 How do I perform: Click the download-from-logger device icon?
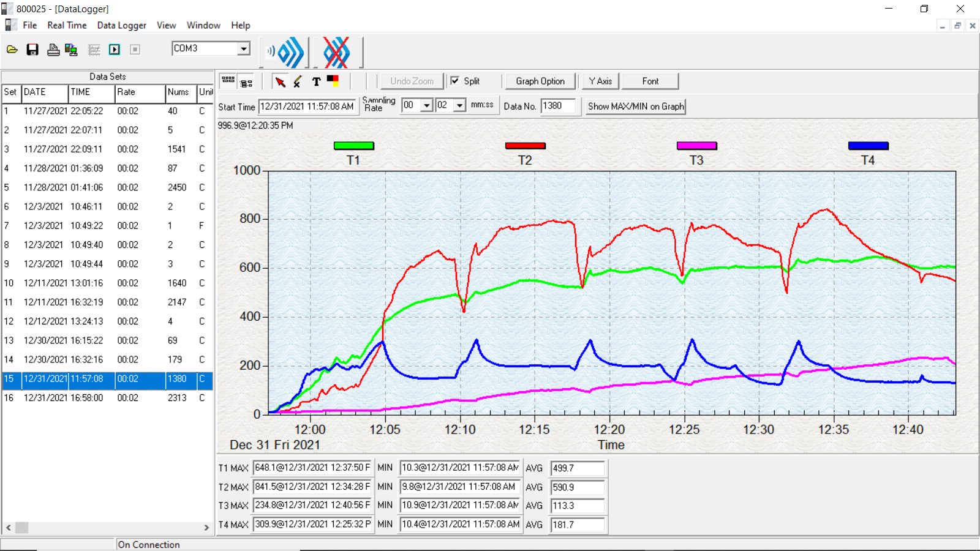click(71, 50)
